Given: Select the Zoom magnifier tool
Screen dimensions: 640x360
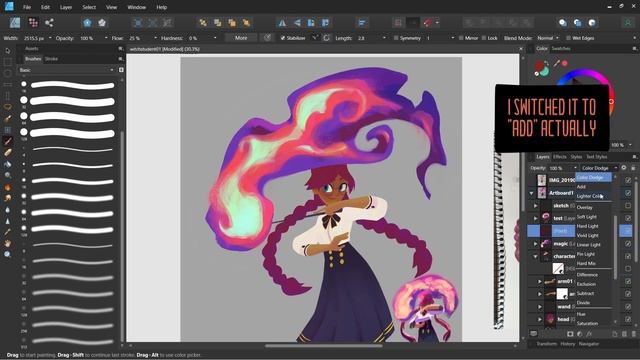Looking at the screenshot, I should click(8, 254).
